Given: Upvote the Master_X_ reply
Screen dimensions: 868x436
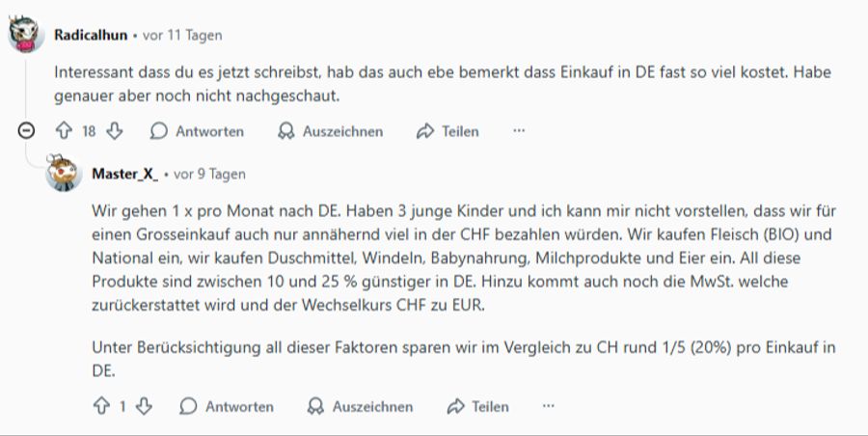Looking at the screenshot, I should (101, 406).
